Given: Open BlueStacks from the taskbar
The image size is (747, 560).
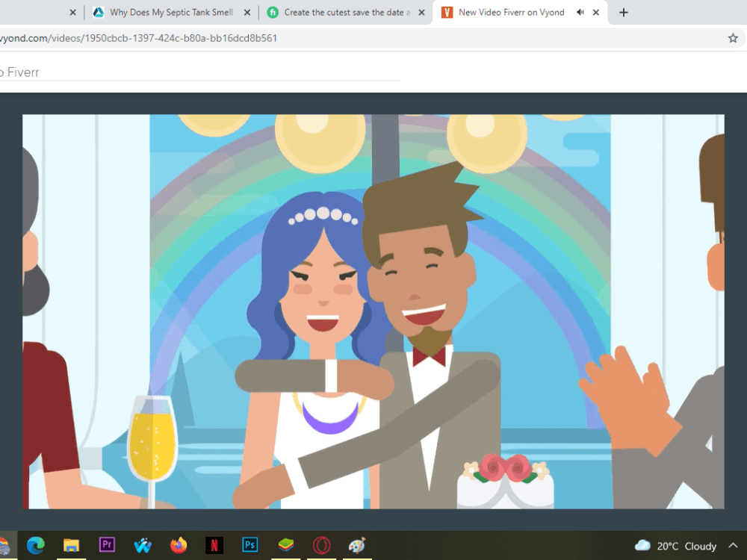Looking at the screenshot, I should [286, 545].
